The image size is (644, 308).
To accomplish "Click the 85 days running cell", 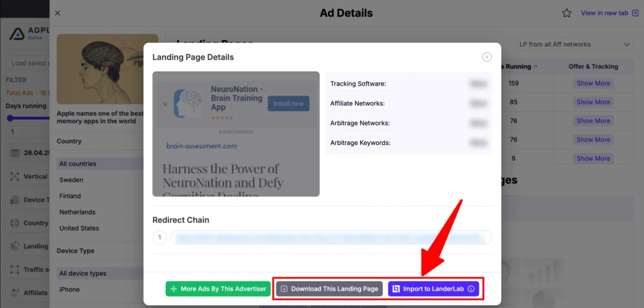I will tap(514, 102).
